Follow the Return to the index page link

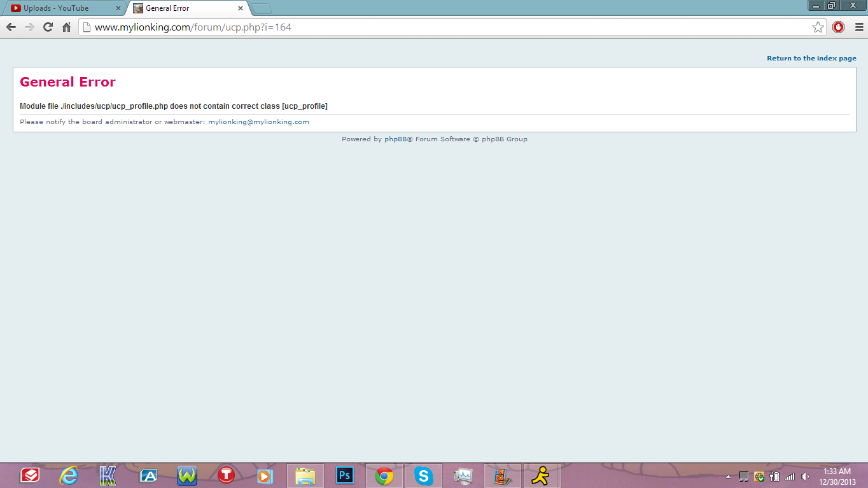click(x=811, y=59)
